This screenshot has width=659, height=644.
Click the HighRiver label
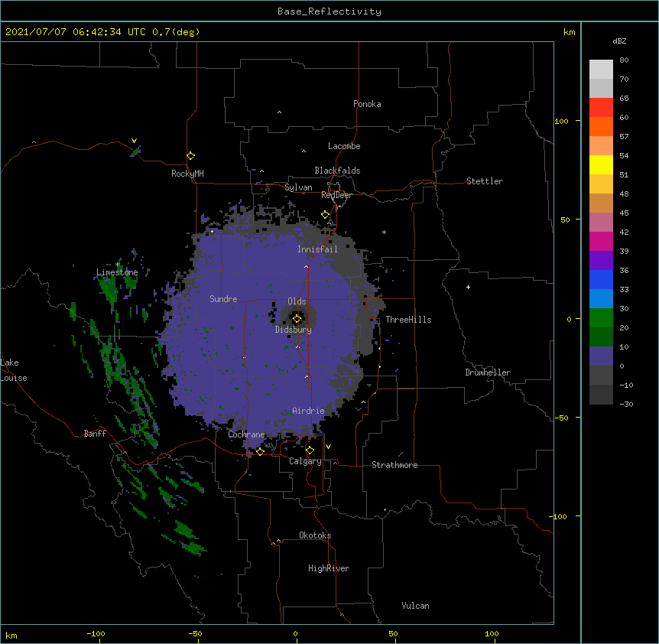coord(329,568)
